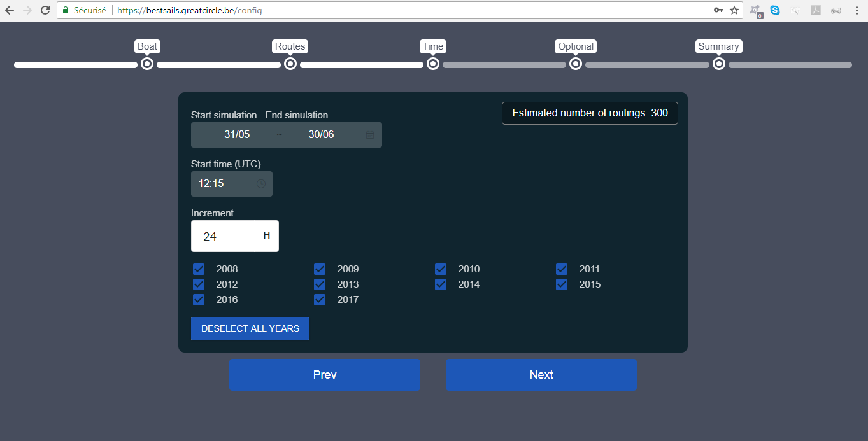Open calendar icon in date range field
Screen dimensions: 868x441
(369, 135)
